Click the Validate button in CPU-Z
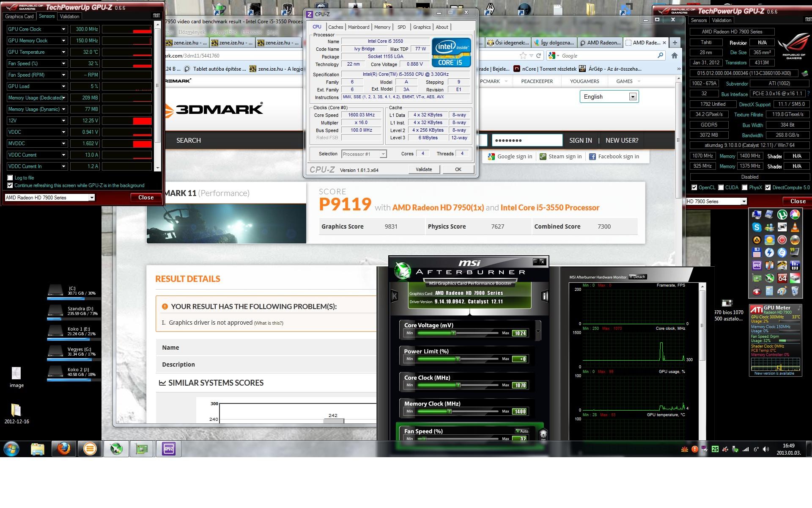 pyautogui.click(x=424, y=169)
